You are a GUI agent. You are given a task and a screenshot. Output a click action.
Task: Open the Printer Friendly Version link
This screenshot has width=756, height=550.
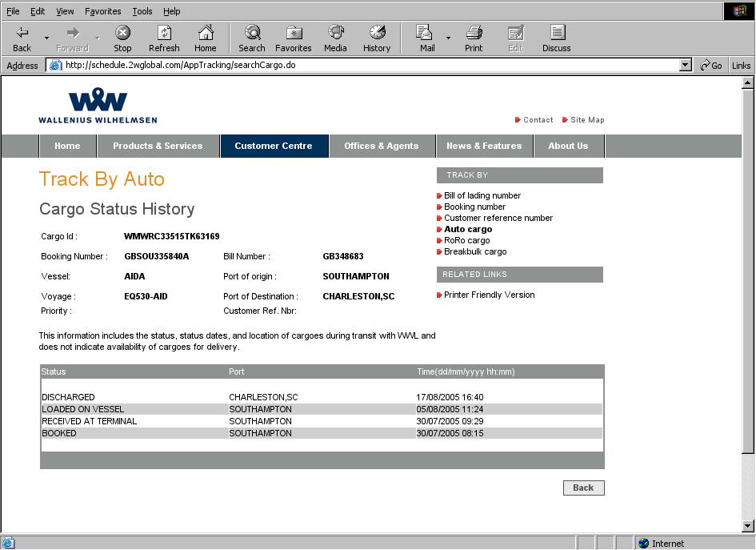click(490, 295)
